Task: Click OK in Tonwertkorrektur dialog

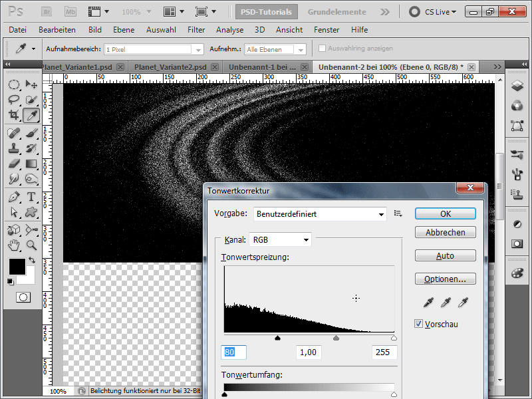Action: 445,213
